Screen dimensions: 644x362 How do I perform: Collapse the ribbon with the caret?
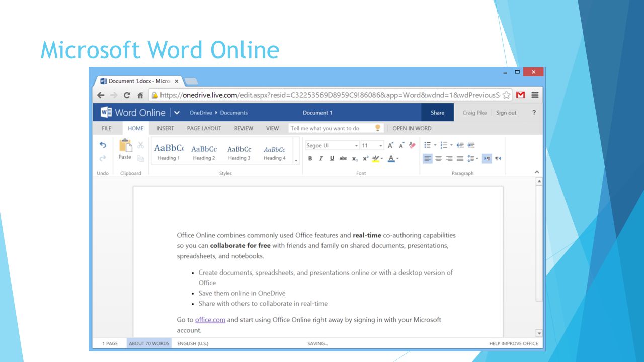[537, 172]
